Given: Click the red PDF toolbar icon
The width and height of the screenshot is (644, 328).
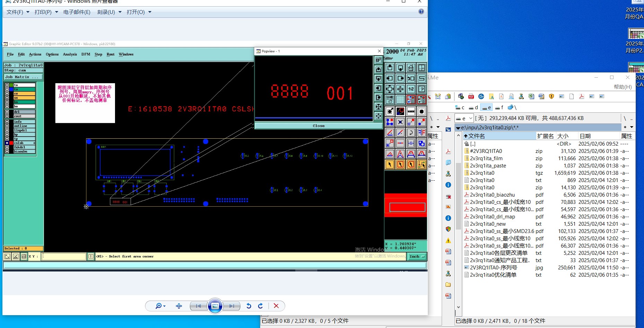Looking at the screenshot, I should pos(471,96).
